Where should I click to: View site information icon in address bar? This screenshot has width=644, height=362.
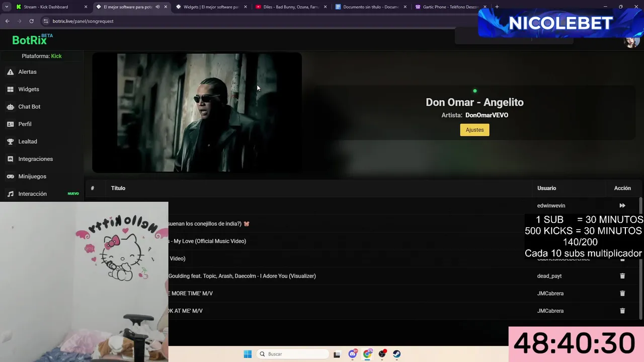tap(46, 21)
